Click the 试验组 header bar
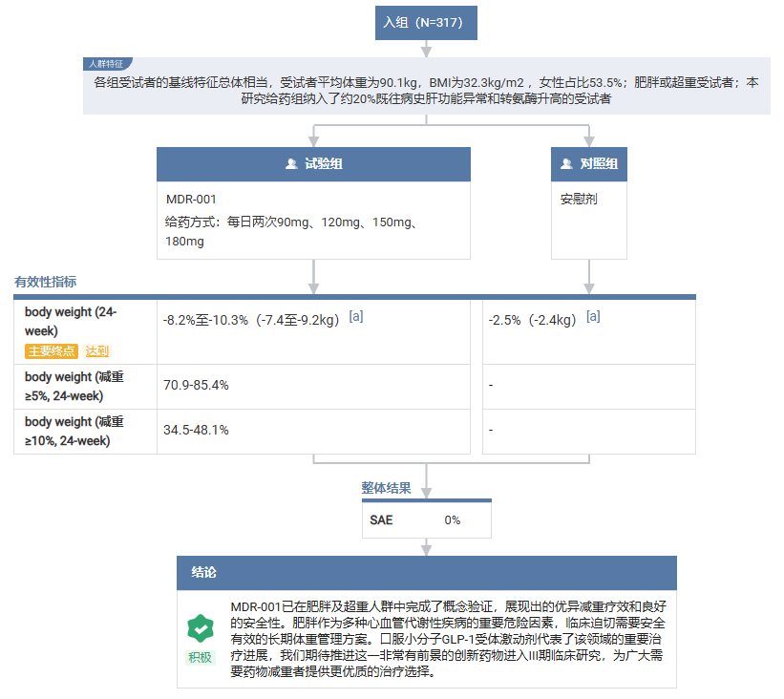The image size is (784, 699). (313, 164)
